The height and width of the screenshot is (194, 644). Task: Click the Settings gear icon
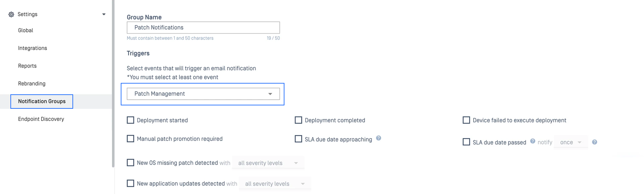[11, 14]
